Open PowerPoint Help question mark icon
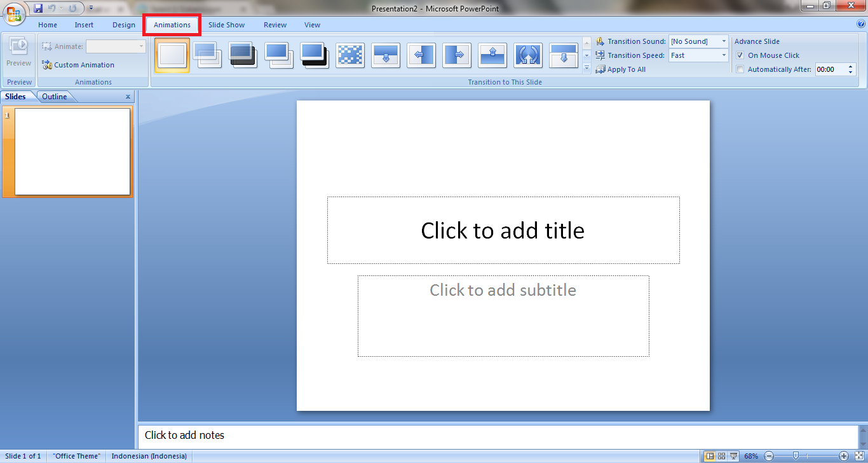 861,24
